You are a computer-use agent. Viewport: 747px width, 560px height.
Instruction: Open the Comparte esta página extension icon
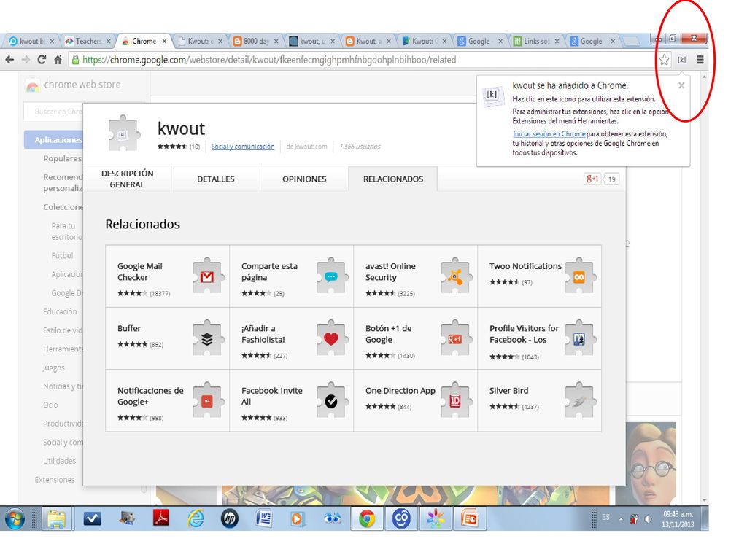pyautogui.click(x=331, y=276)
